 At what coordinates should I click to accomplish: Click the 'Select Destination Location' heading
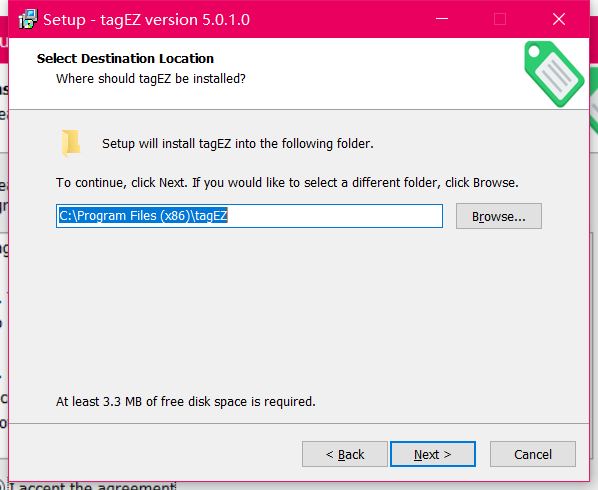[x=125, y=58]
